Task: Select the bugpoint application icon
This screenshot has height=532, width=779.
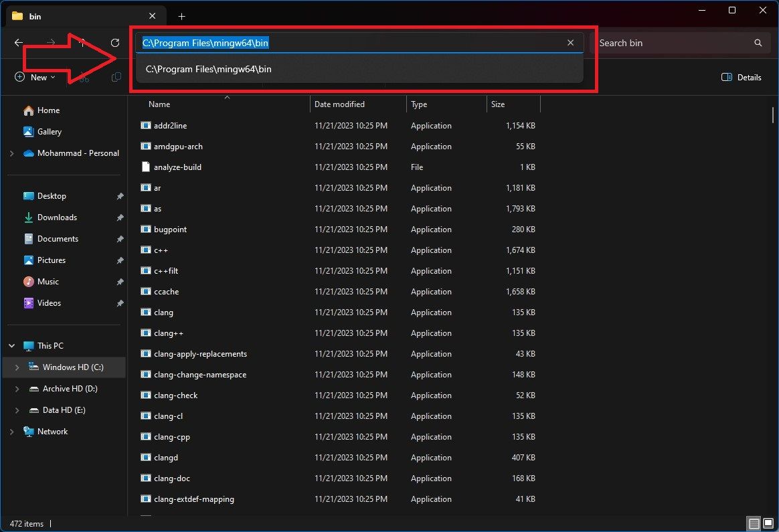Action: click(146, 229)
